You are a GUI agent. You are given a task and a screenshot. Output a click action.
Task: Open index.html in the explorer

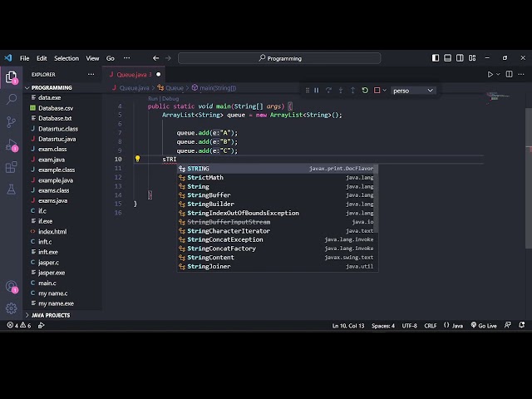(52, 232)
